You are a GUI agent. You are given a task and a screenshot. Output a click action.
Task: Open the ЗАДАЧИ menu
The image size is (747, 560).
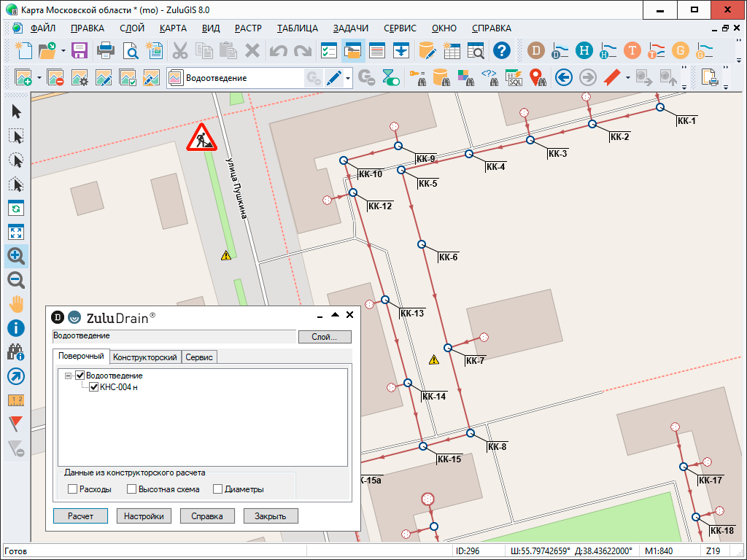[350, 28]
